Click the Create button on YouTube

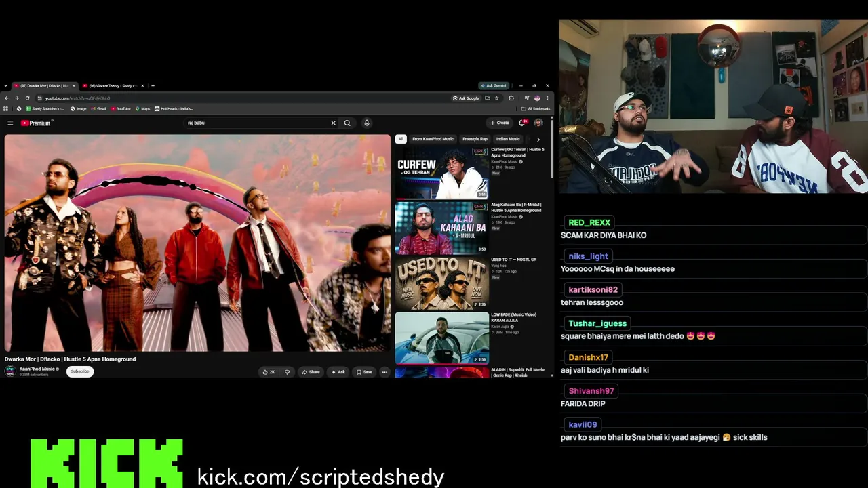click(x=500, y=123)
